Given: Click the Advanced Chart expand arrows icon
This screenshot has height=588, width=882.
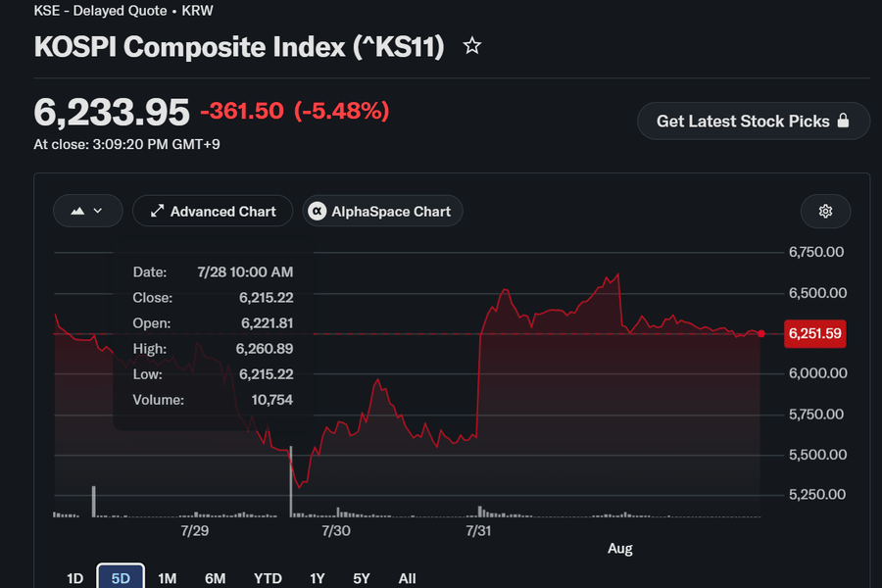Looking at the screenshot, I should (x=157, y=211).
